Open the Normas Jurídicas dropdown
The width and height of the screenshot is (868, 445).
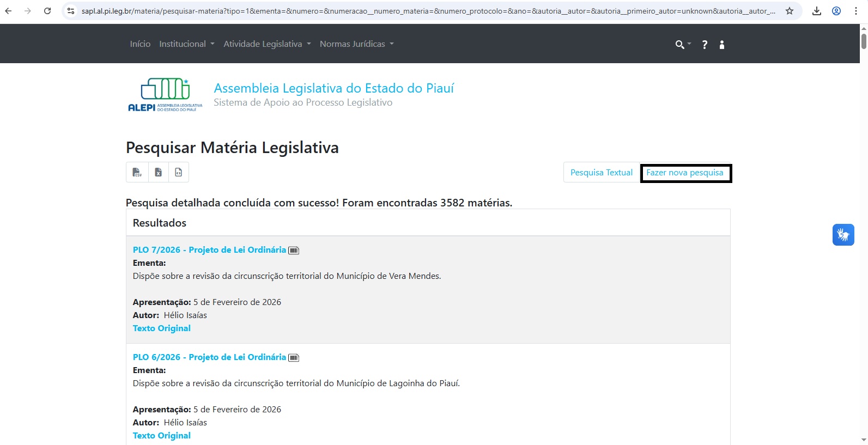click(x=356, y=44)
